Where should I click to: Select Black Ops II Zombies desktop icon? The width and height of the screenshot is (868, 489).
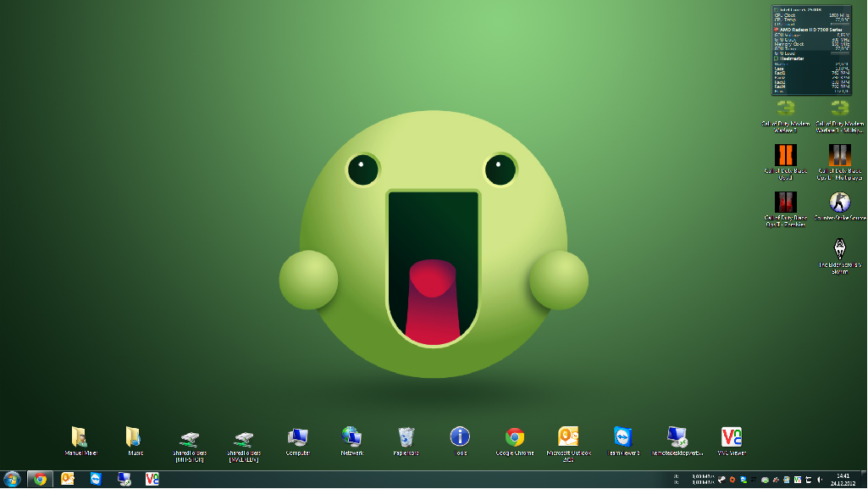pos(785,203)
